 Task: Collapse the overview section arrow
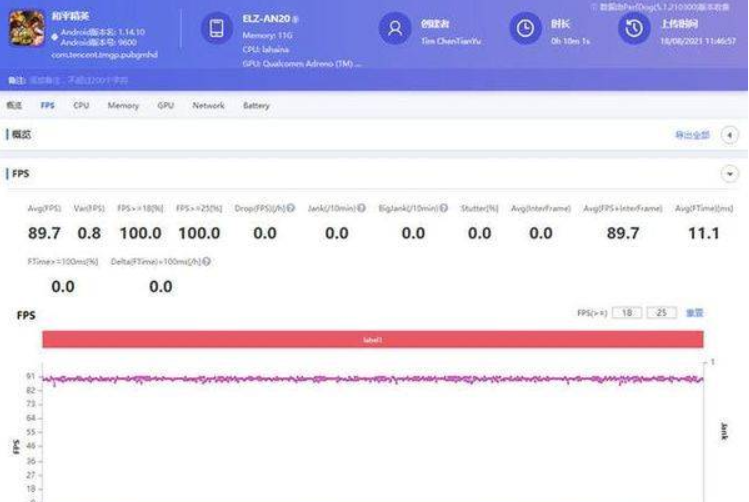tap(729, 135)
